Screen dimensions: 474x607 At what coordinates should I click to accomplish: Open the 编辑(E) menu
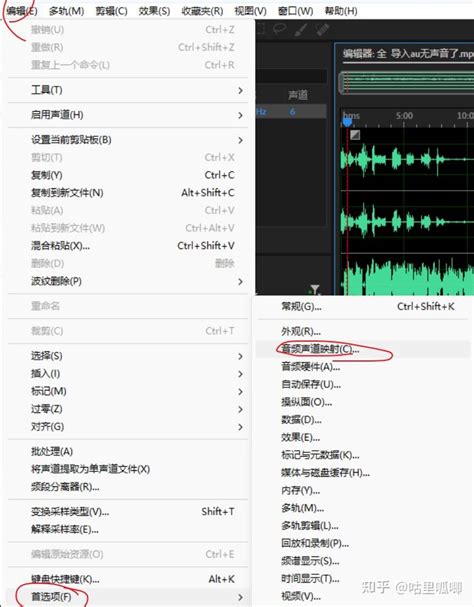click(x=22, y=11)
